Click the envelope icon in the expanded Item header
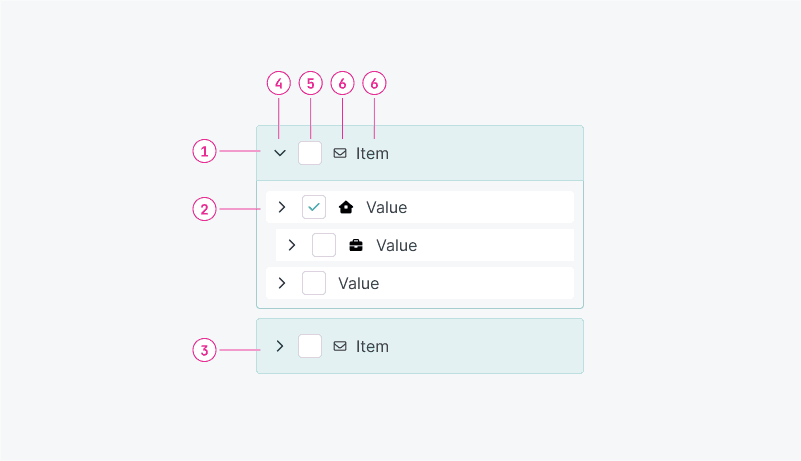This screenshot has height=461, width=801. (340, 153)
